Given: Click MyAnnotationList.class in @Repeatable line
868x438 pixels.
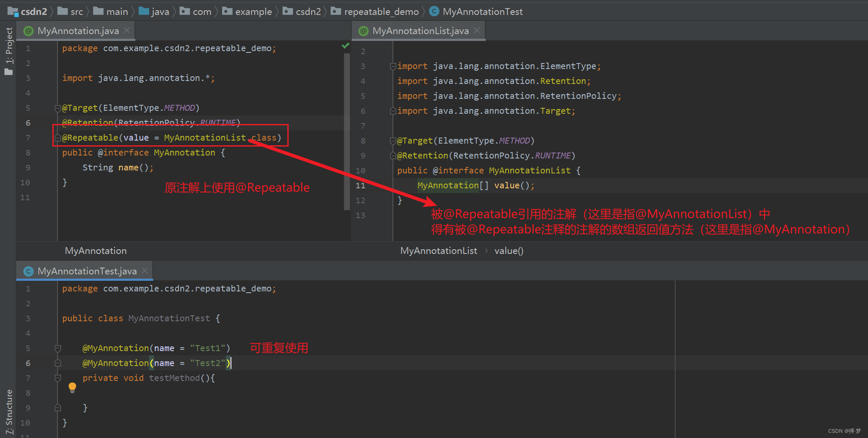Looking at the screenshot, I should click(x=220, y=138).
